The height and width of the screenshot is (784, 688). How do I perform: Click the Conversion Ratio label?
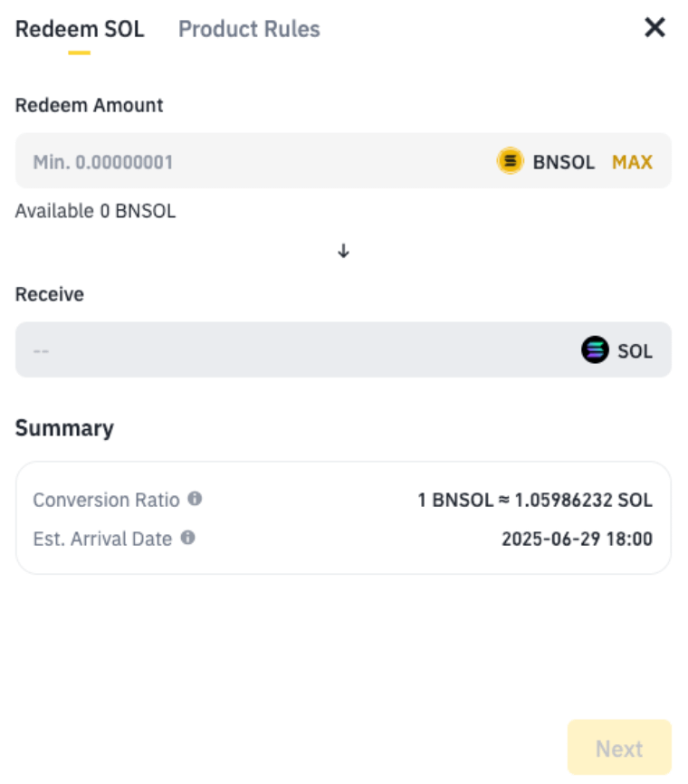click(106, 500)
